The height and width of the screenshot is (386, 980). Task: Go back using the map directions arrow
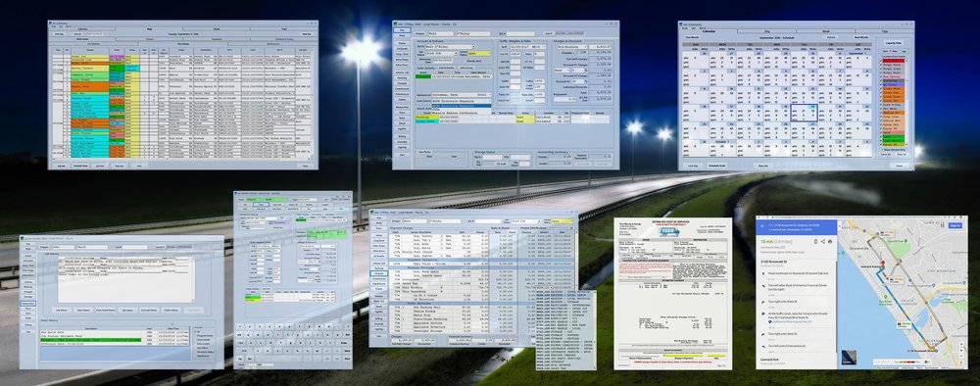point(762,225)
